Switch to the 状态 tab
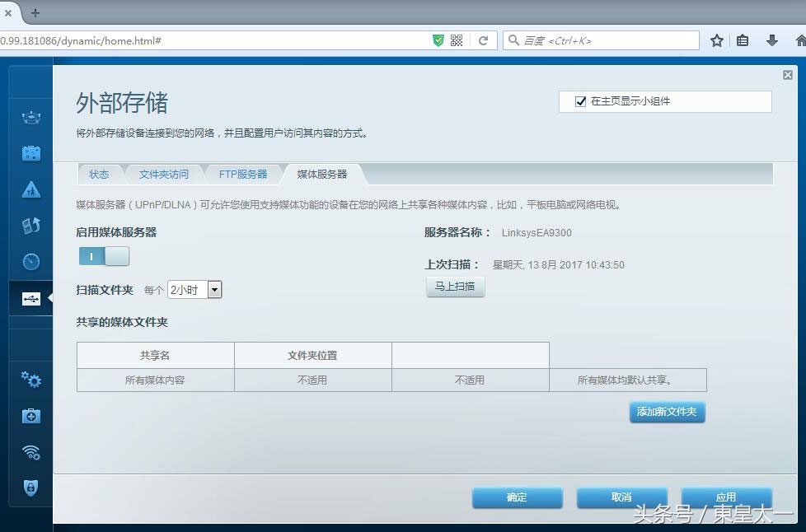 99,174
